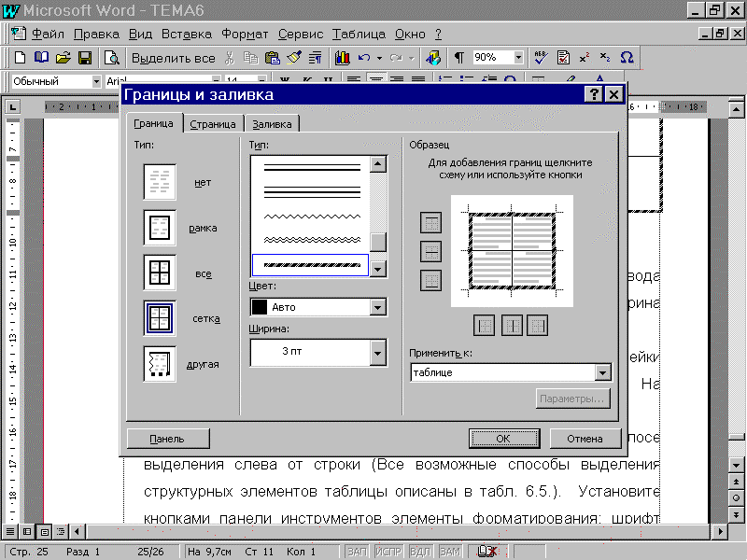The image size is (747, 560).
Task: Insert symbol with the Omega icon
Action: (627, 58)
